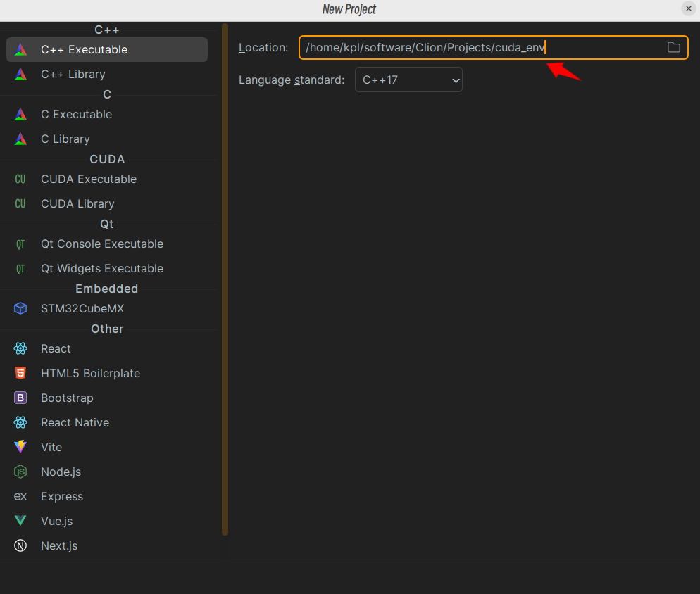Select the Next.js project template
This screenshot has width=700, height=594.
point(107,545)
